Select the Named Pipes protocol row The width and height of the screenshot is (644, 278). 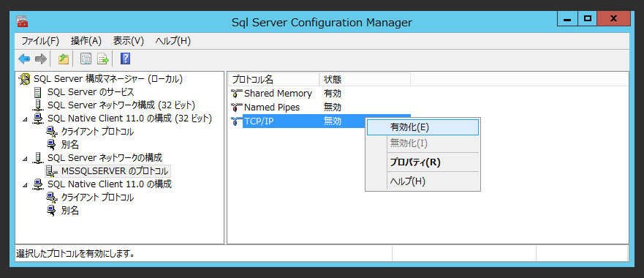[320, 108]
